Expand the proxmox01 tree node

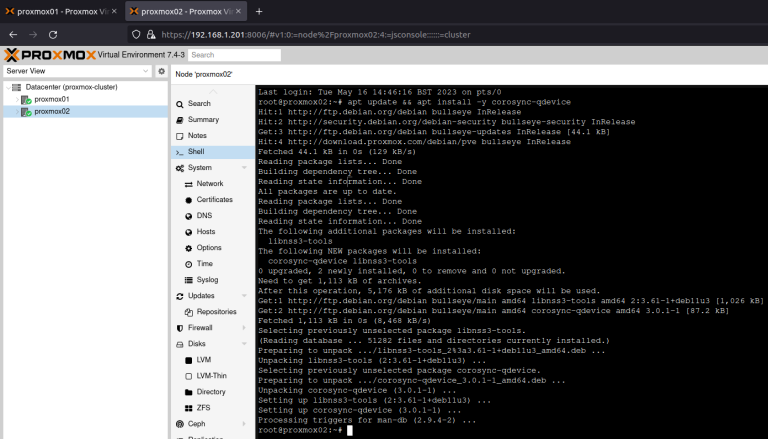tap(17, 99)
